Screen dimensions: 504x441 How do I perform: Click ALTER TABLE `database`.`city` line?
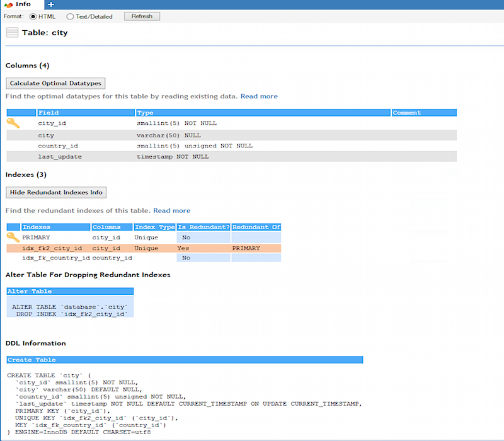70,307
